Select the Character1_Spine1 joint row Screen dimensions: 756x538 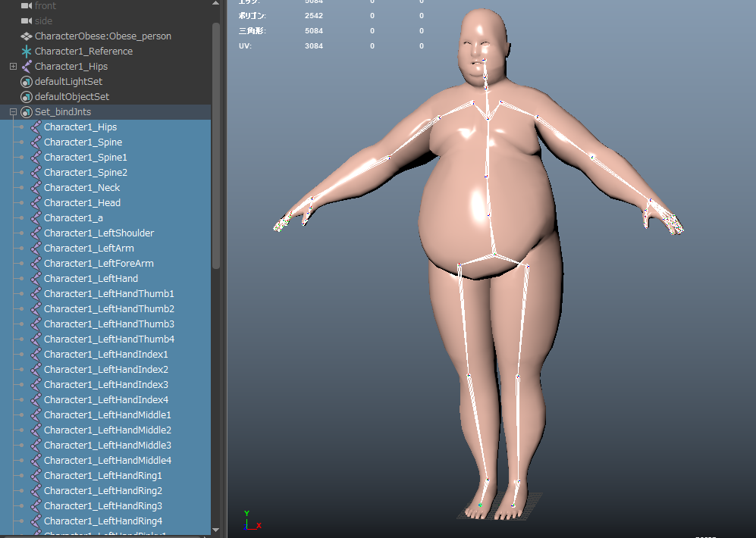(105, 158)
